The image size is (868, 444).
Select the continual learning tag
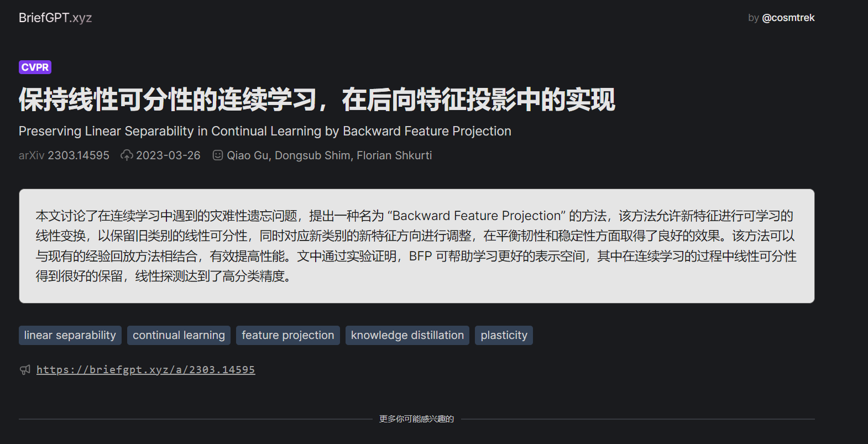(179, 335)
